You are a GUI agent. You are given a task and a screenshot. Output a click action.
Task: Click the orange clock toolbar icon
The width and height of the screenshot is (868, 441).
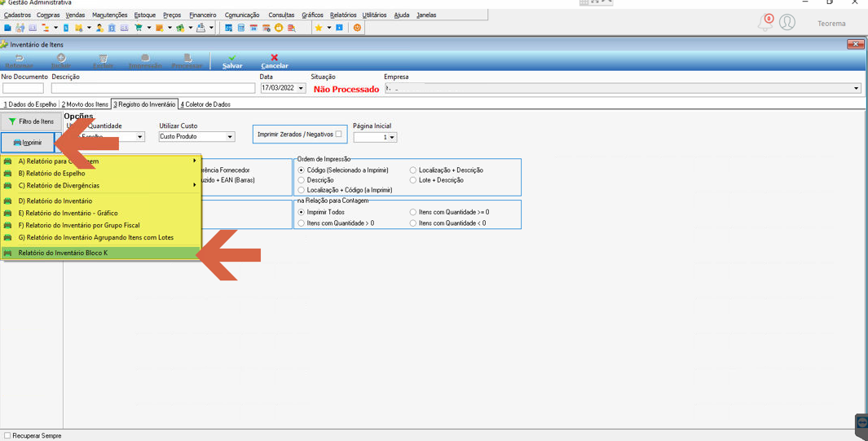(279, 27)
